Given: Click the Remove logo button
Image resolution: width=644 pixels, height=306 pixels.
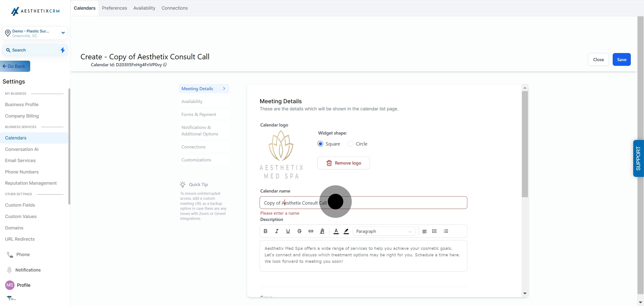Looking at the screenshot, I should click(x=343, y=163).
